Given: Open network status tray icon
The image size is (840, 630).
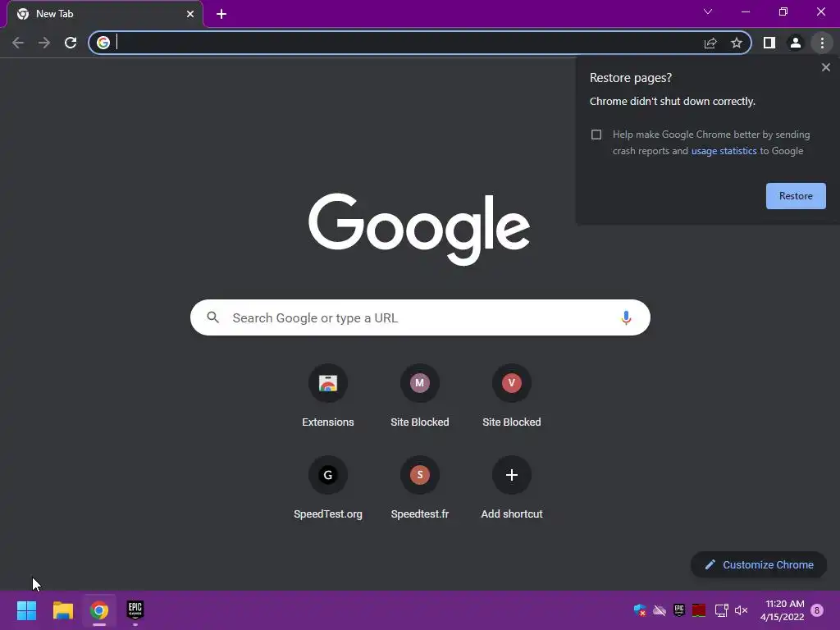Looking at the screenshot, I should click(722, 610).
